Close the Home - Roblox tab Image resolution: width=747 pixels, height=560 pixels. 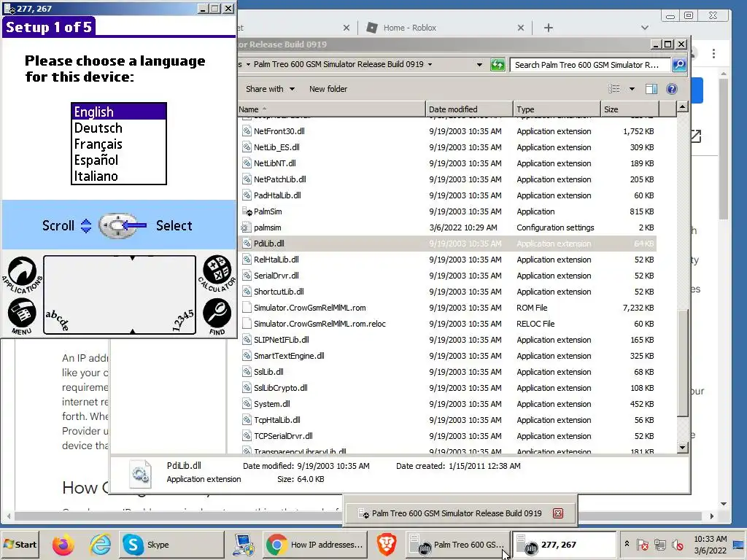(x=521, y=28)
